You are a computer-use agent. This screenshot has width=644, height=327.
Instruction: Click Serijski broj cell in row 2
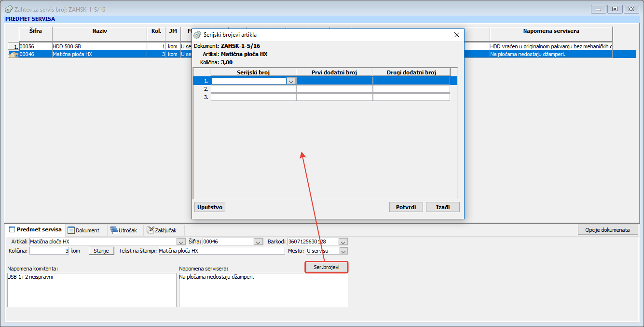[x=253, y=89]
